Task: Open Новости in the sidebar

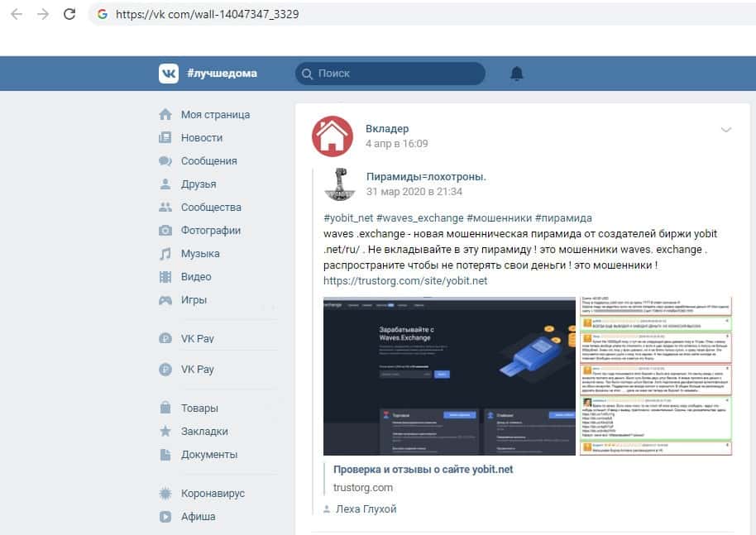Action: 202,138
